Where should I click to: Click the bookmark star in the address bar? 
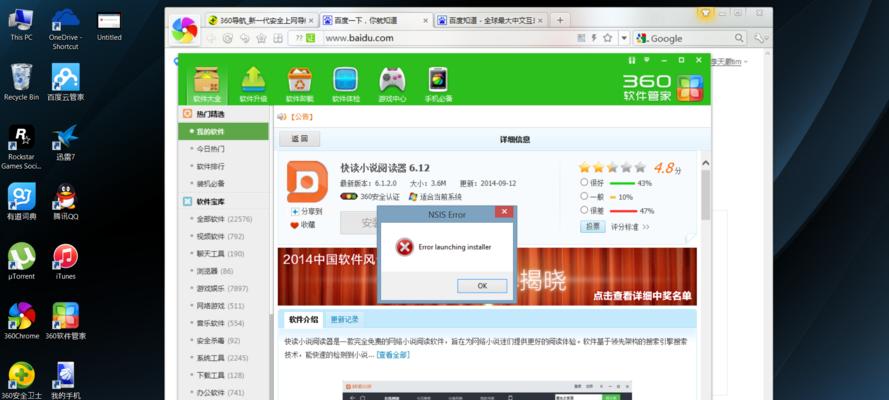pyautogui.click(x=608, y=38)
